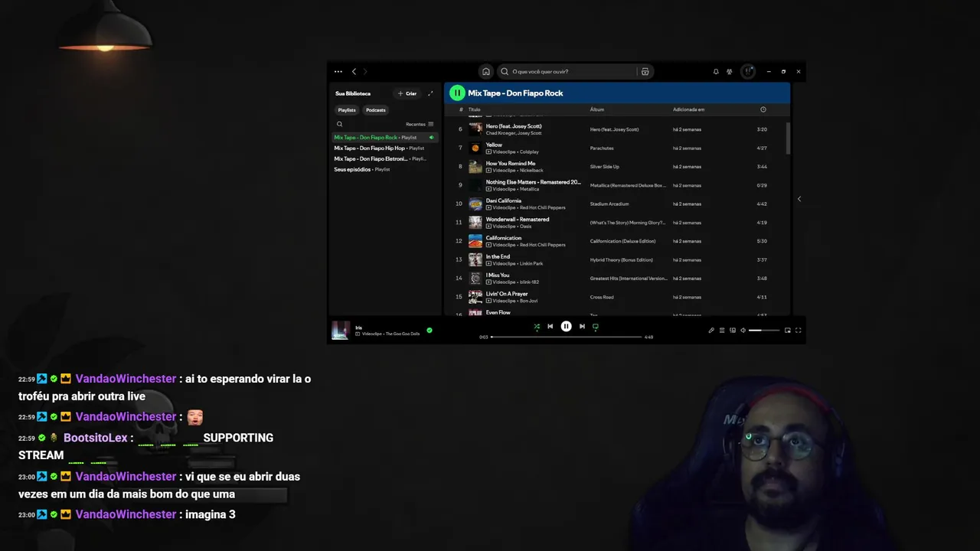The image size is (980, 551).
Task: Open artist link Linkin Park
Action: coord(531,263)
